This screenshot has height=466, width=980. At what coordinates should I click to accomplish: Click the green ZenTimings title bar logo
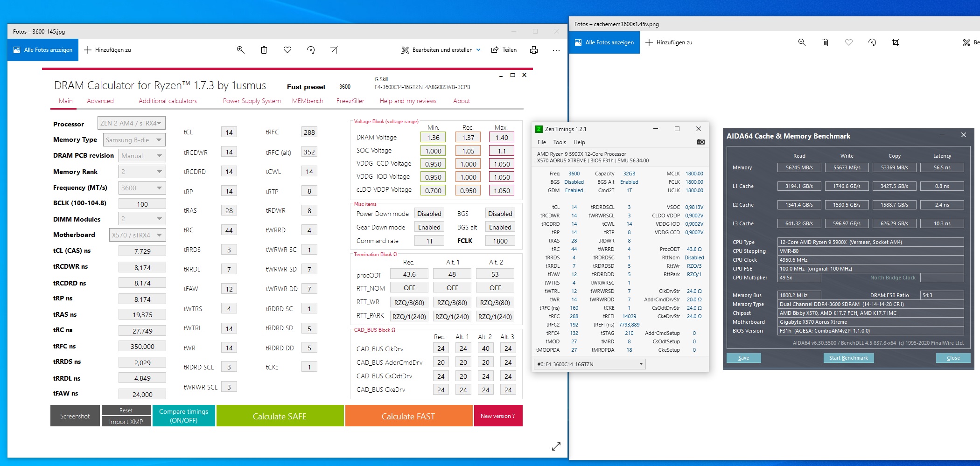tap(539, 129)
